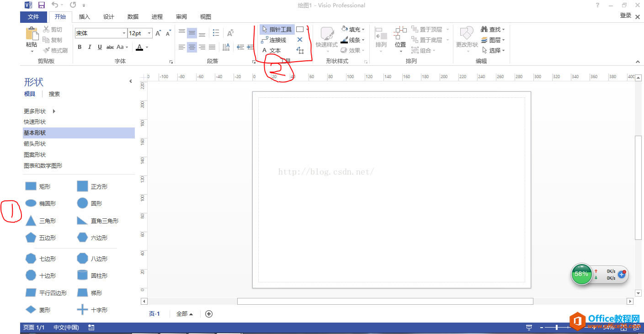
Task: Switch to the View (视图) tab
Action: (x=206, y=17)
